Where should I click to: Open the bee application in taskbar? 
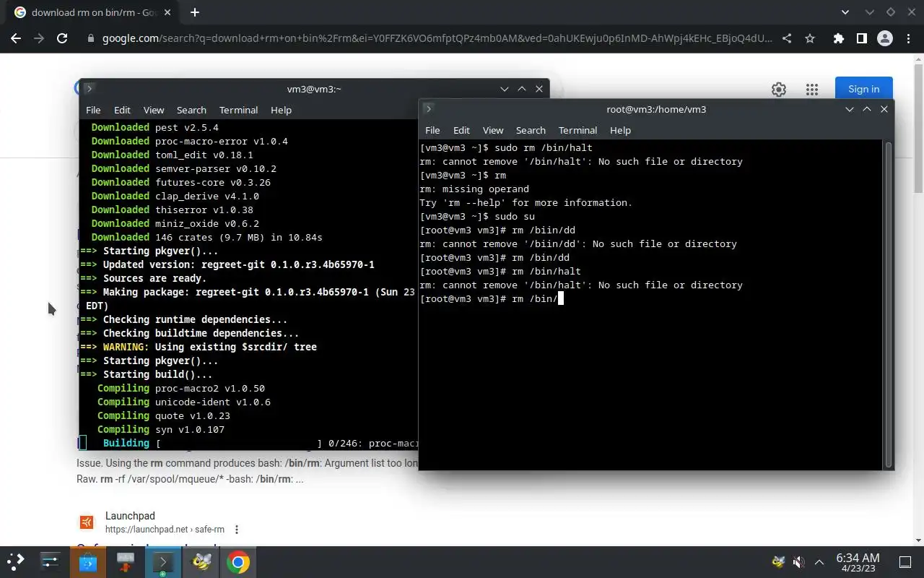(201, 561)
